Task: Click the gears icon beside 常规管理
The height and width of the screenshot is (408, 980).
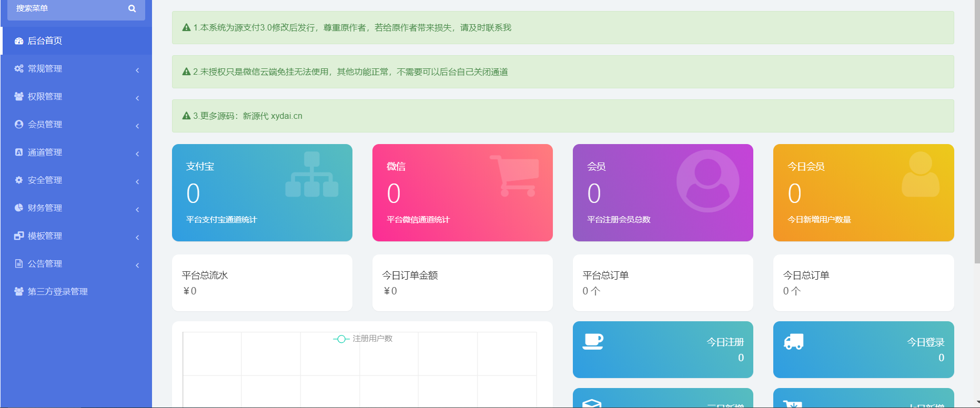Action: [x=19, y=69]
